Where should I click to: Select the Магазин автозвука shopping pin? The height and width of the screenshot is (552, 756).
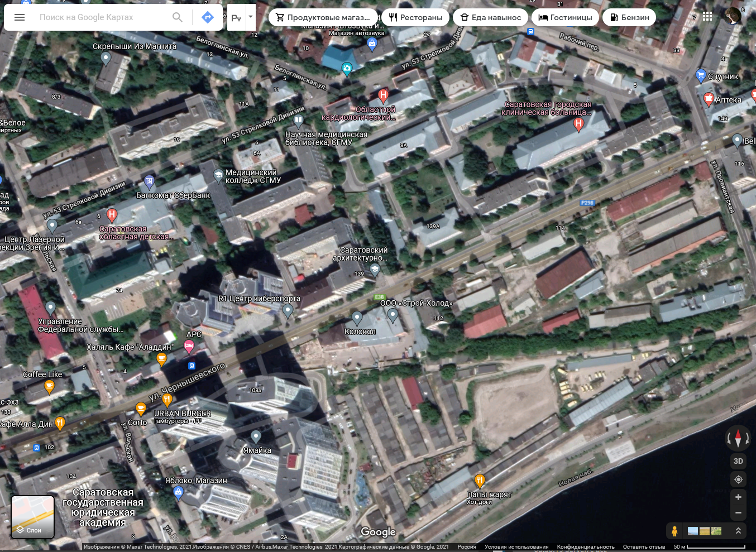(372, 44)
